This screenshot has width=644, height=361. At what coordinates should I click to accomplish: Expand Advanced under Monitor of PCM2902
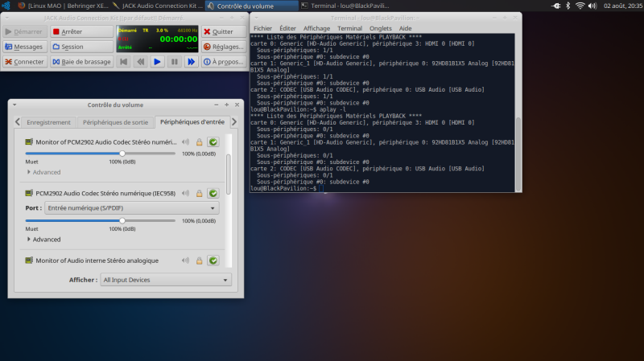click(43, 172)
